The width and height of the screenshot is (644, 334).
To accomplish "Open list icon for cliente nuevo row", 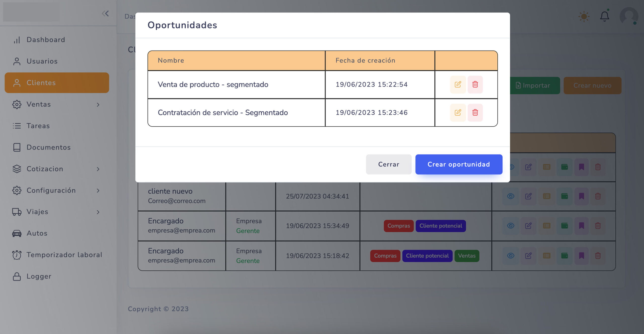I will (546, 196).
